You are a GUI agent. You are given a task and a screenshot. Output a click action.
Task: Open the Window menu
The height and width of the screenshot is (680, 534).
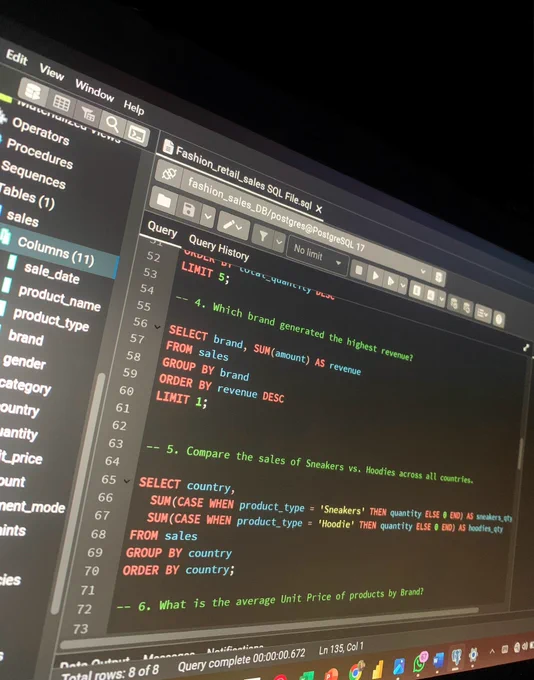[x=95, y=90]
